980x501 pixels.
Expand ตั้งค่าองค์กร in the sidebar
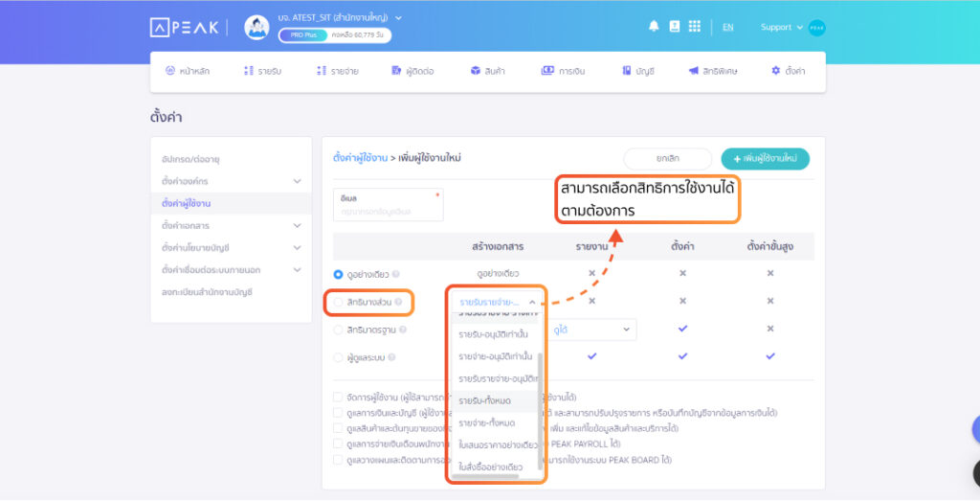[297, 181]
